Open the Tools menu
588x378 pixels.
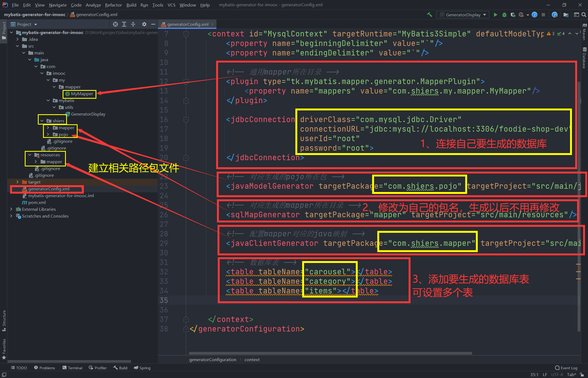[x=158, y=5]
